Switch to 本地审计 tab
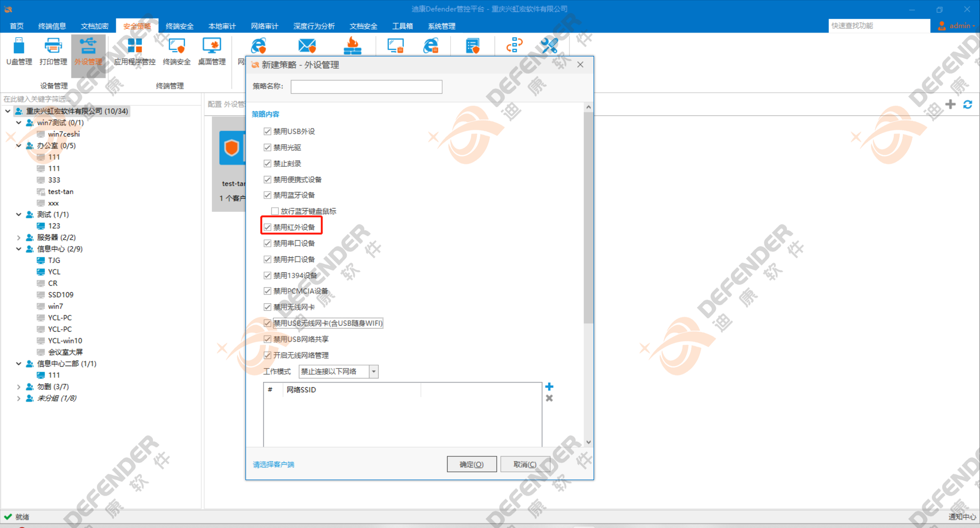 pyautogui.click(x=222, y=26)
